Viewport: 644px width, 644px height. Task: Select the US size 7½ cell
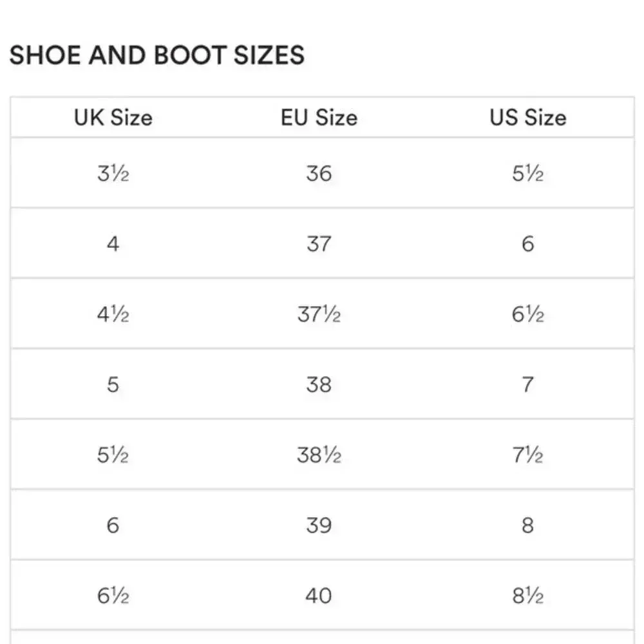click(x=528, y=455)
